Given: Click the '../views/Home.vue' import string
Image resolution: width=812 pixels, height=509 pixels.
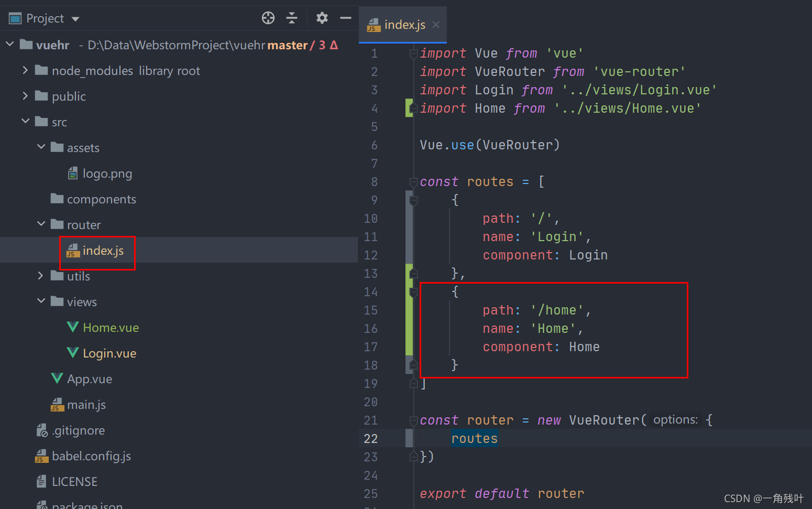Looking at the screenshot, I should pos(628,109).
